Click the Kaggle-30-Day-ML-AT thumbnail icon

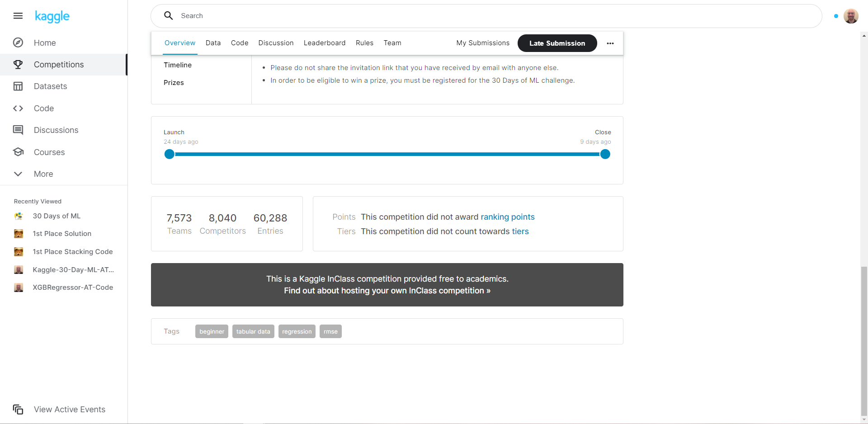click(x=19, y=270)
